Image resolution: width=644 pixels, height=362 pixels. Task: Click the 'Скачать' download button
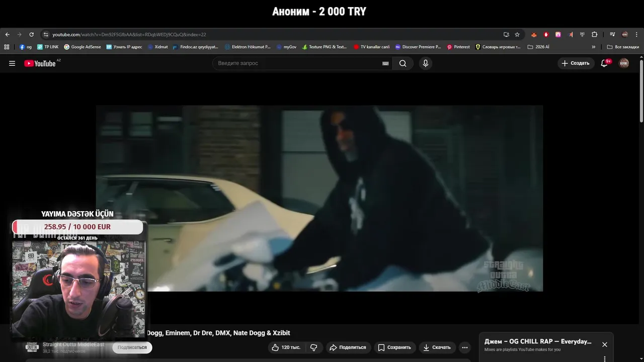click(x=437, y=347)
